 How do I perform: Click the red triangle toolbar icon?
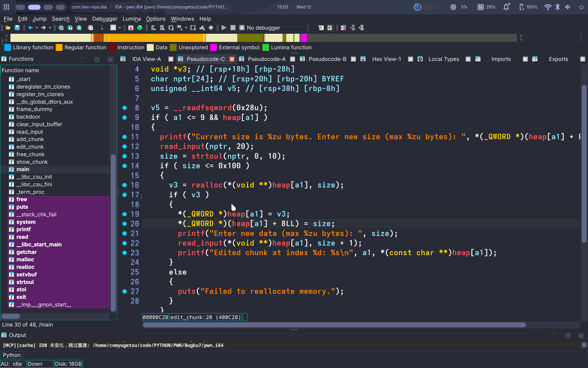click(x=131, y=28)
